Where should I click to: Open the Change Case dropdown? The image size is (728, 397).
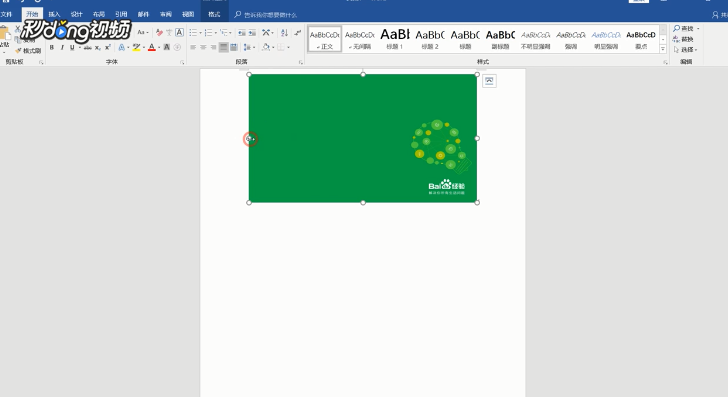pos(143,33)
